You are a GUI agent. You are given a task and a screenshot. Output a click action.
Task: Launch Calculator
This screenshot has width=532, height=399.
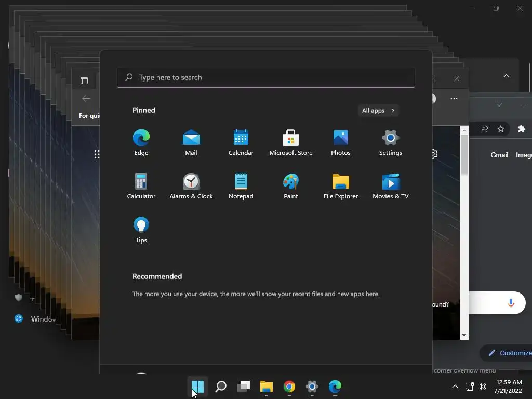[141, 186]
